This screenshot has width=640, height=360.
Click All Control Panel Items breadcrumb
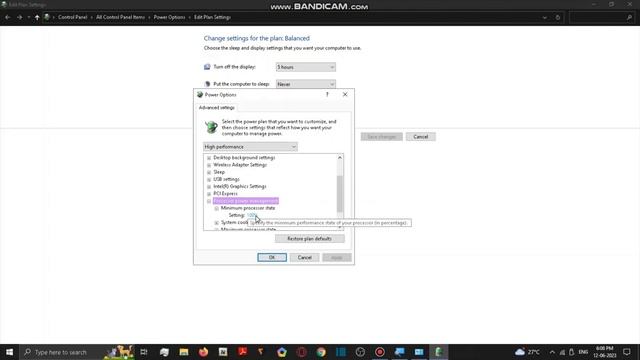point(120,17)
